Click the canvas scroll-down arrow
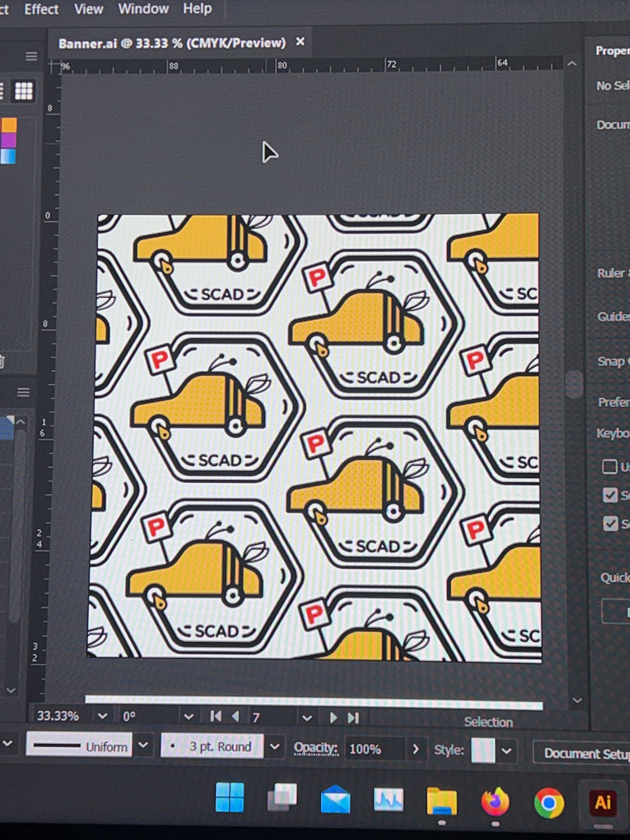The height and width of the screenshot is (840, 630). [x=577, y=700]
